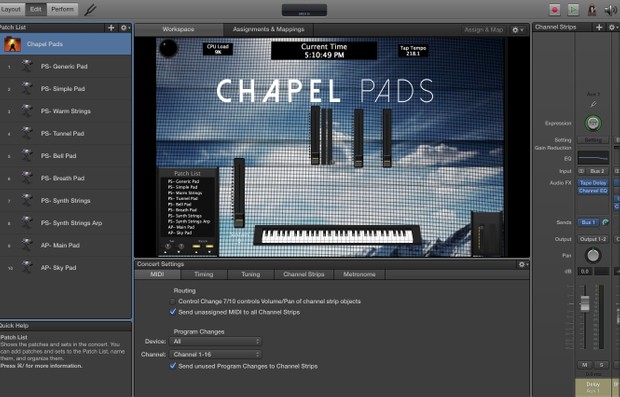Screen dimensions: 620x397
Task: Click the icon of PS- Tunnel Pad patch
Action: (x=27, y=134)
